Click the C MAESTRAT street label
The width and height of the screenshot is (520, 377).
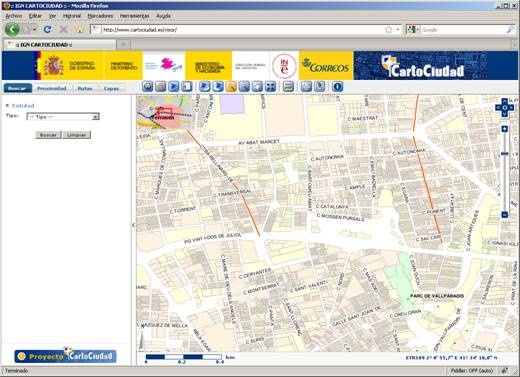(x=363, y=118)
